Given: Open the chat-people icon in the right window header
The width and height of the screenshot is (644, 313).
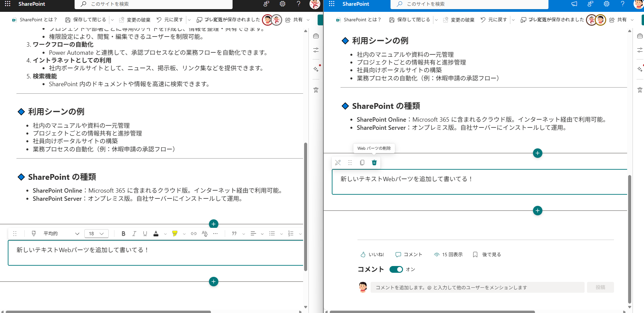Looking at the screenshot, I should click(x=590, y=4).
